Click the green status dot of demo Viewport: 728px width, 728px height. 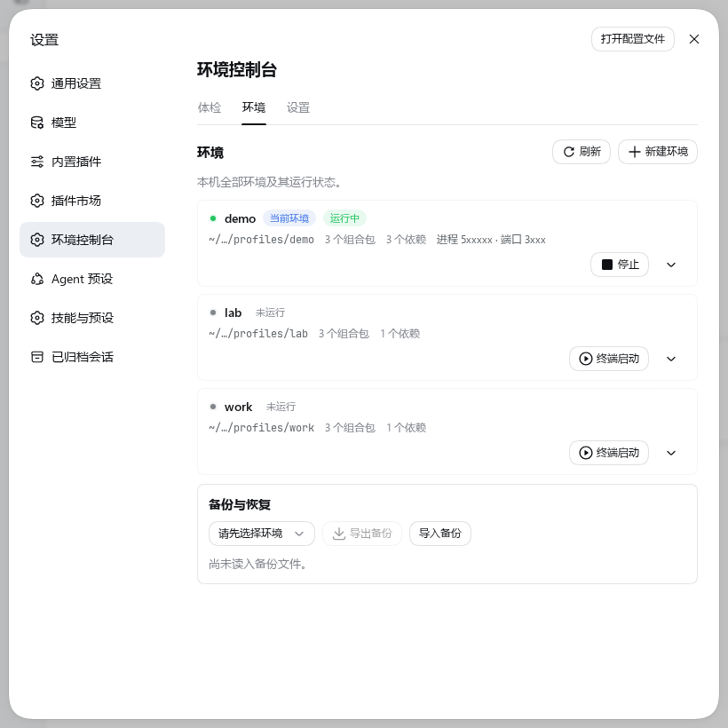pos(213,218)
